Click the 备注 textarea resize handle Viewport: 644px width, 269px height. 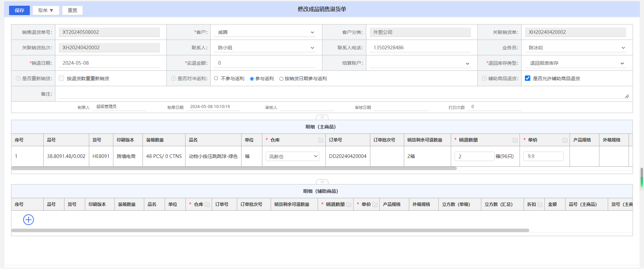[627, 96]
